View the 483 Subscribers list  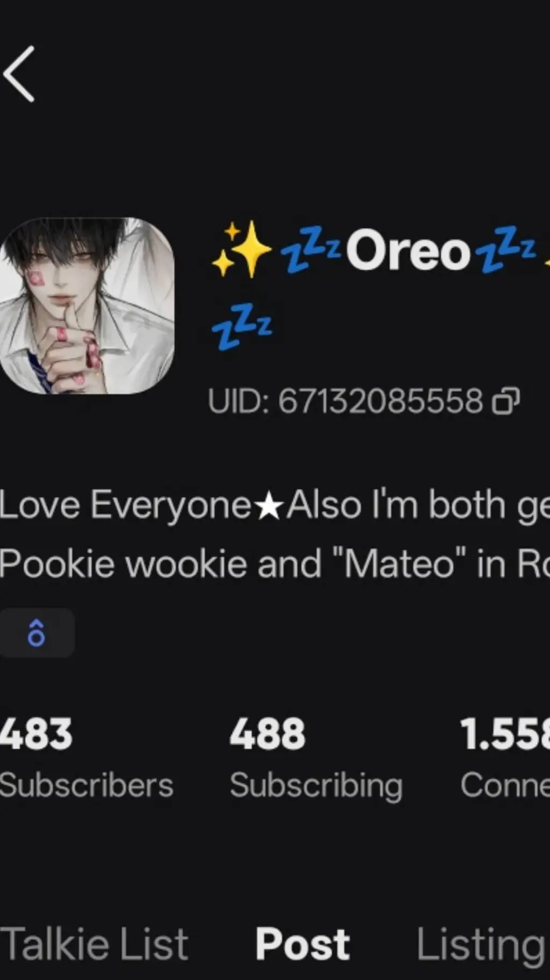(86, 757)
